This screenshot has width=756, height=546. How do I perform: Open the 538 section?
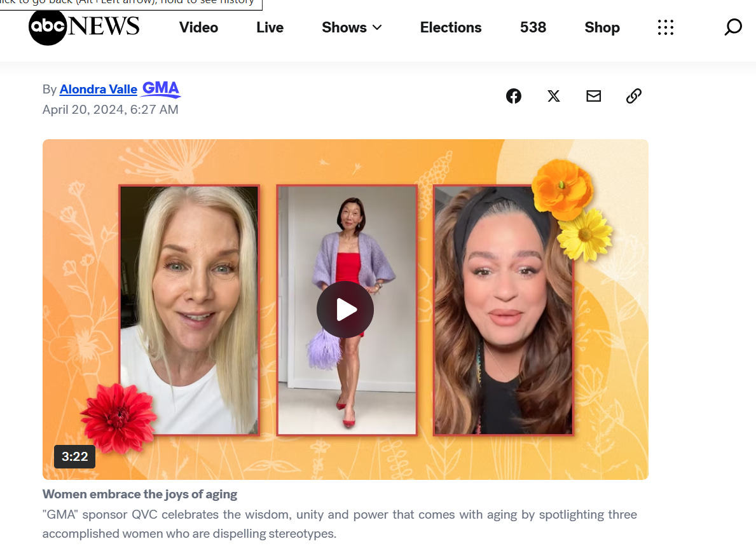pyautogui.click(x=533, y=27)
